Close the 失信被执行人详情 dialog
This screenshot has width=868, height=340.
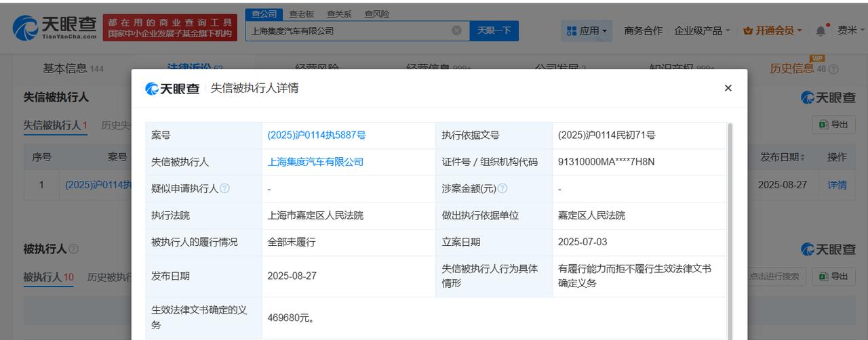tap(728, 88)
